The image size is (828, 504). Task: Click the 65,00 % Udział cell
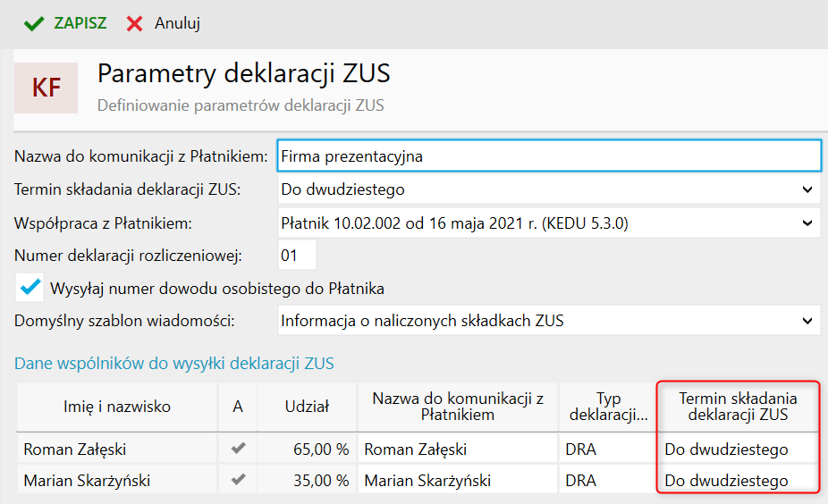[x=307, y=449]
